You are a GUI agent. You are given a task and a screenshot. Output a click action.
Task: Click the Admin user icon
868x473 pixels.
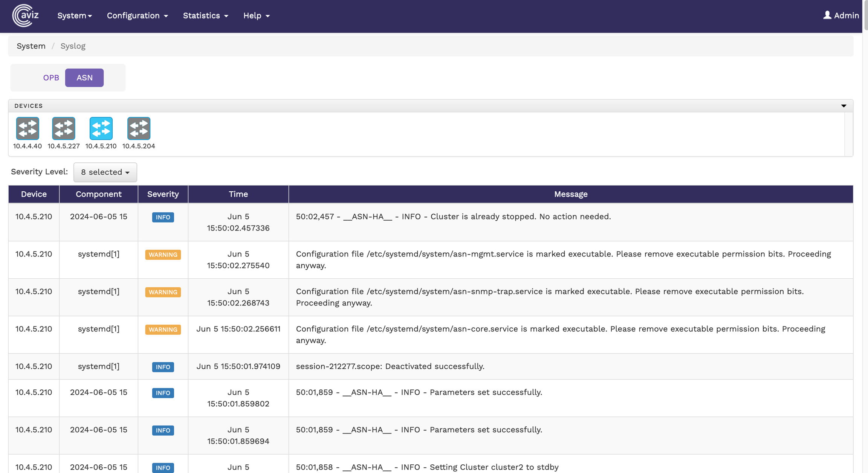(x=827, y=15)
